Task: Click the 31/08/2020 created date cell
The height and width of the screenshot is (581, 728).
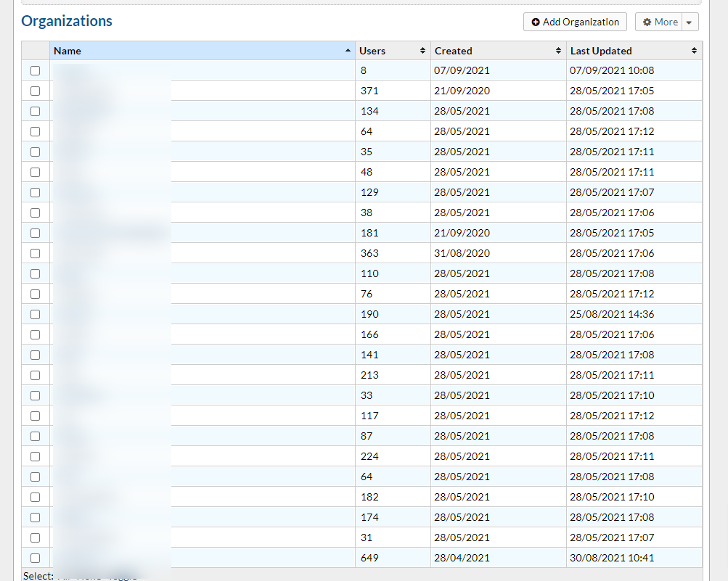Action: (x=462, y=254)
